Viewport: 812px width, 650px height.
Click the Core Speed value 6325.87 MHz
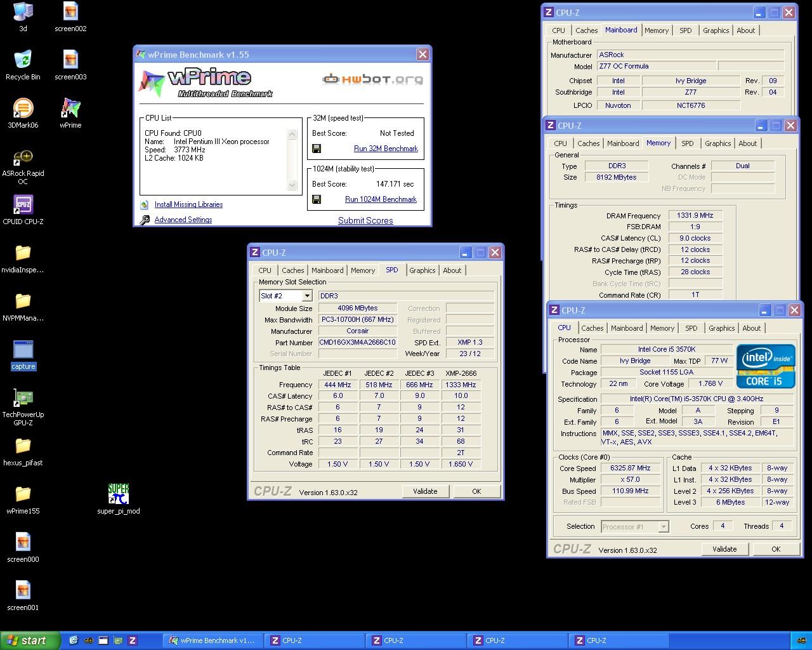click(x=631, y=468)
